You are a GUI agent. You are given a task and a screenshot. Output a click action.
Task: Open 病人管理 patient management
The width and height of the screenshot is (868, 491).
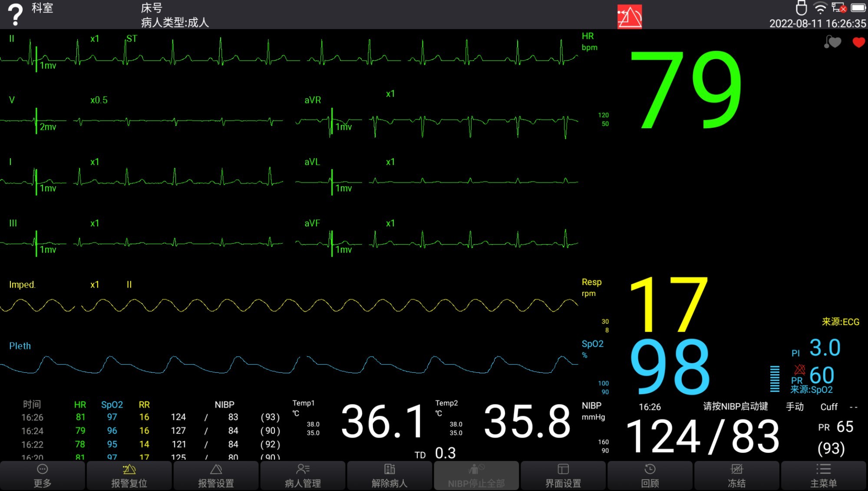[x=303, y=475]
